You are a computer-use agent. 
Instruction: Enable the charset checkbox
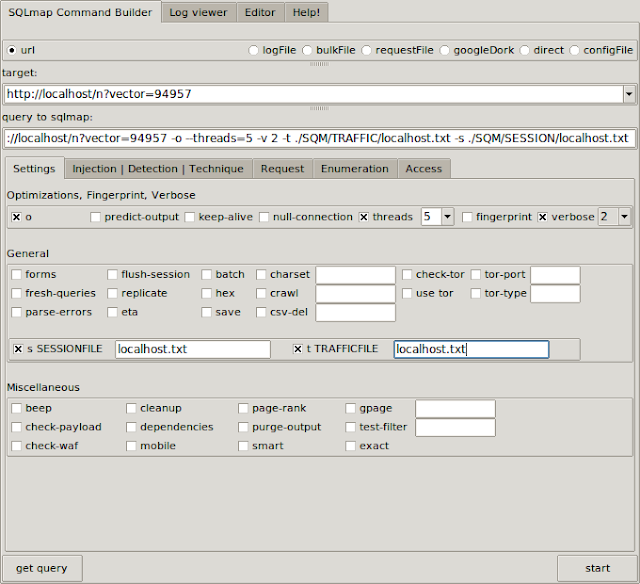(261, 275)
